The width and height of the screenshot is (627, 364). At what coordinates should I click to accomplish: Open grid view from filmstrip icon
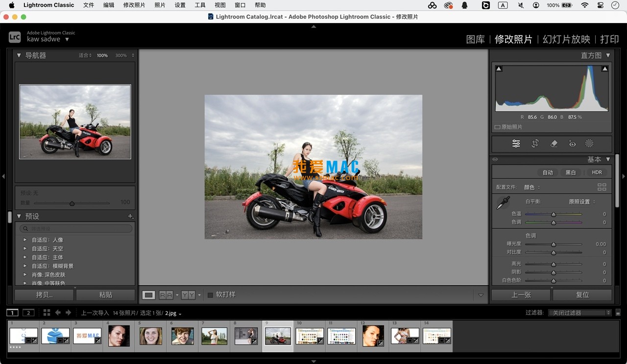[x=47, y=313]
